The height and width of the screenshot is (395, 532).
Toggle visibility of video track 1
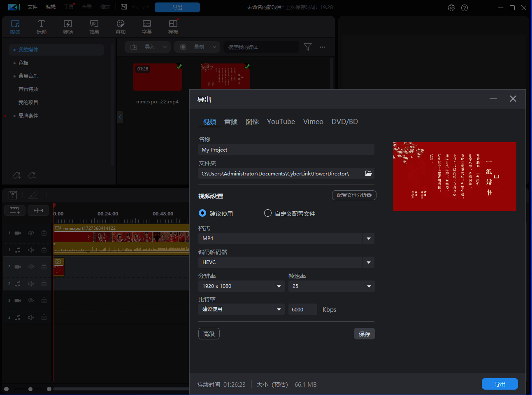tap(31, 233)
